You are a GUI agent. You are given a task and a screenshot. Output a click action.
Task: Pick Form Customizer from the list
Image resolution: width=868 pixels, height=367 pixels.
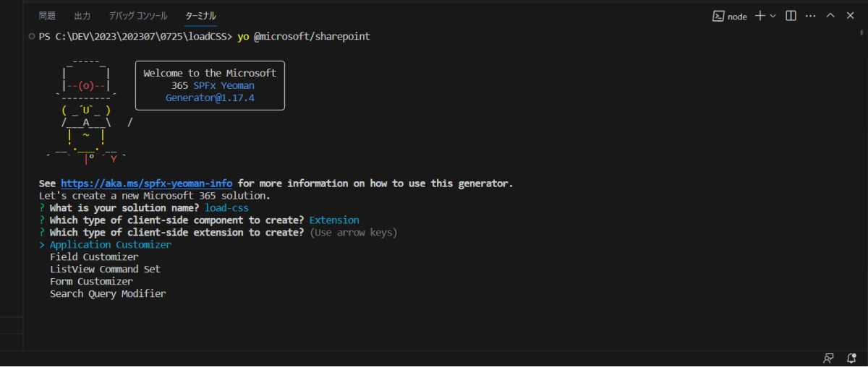point(91,282)
